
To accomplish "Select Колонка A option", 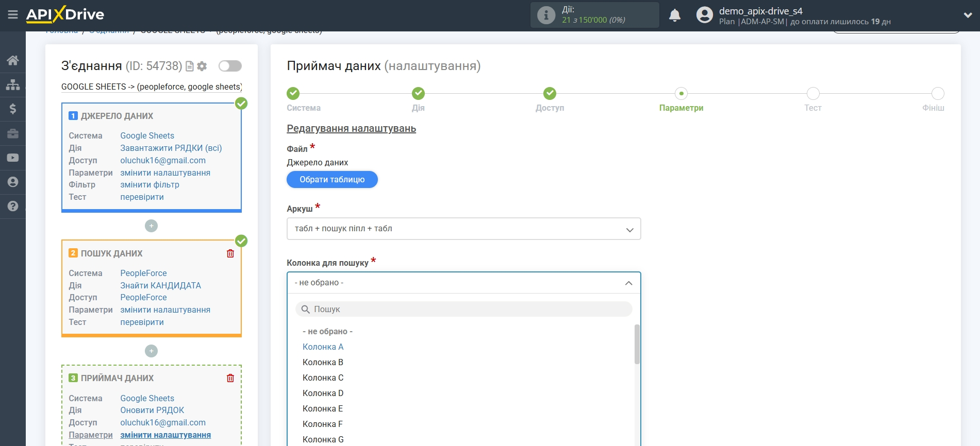I will point(323,347).
